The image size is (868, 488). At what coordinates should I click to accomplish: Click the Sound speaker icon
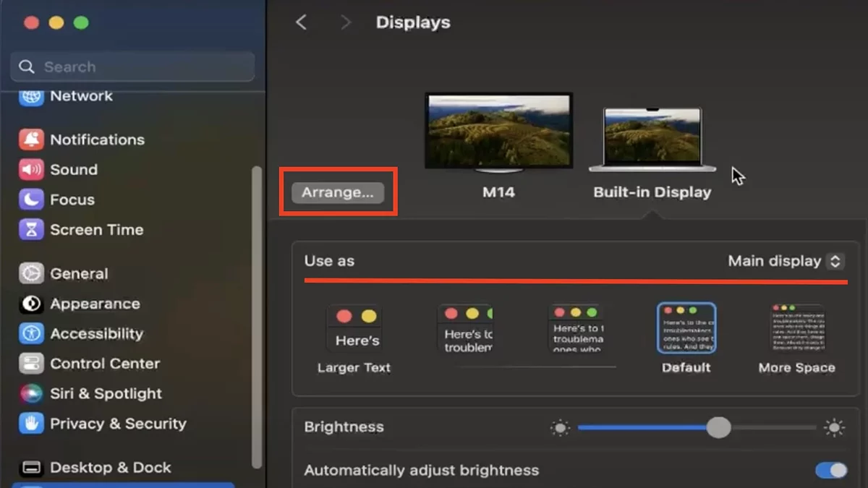31,170
